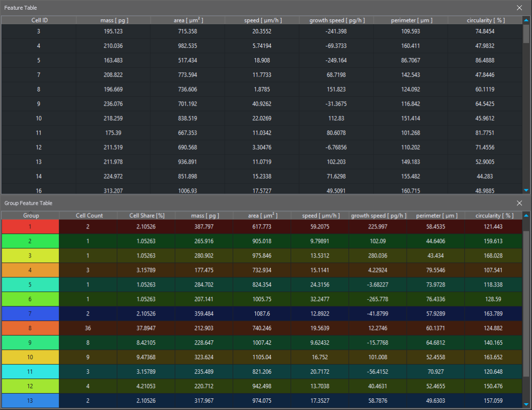Click the circularity header in Feature Table
Screen dimensions: 532x410
(x=485, y=20)
